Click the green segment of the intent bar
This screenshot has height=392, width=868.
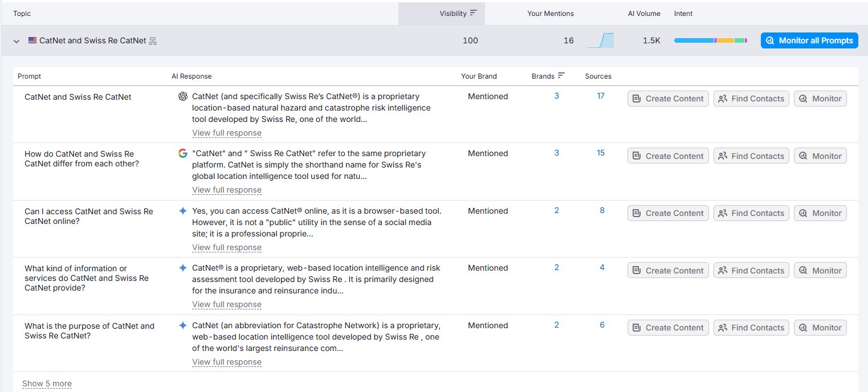739,40
